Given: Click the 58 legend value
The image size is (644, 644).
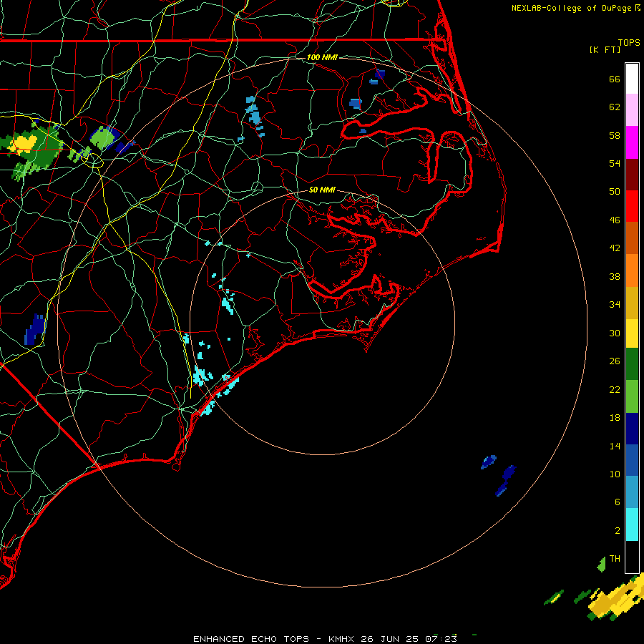Looking at the screenshot, I should (615, 135).
